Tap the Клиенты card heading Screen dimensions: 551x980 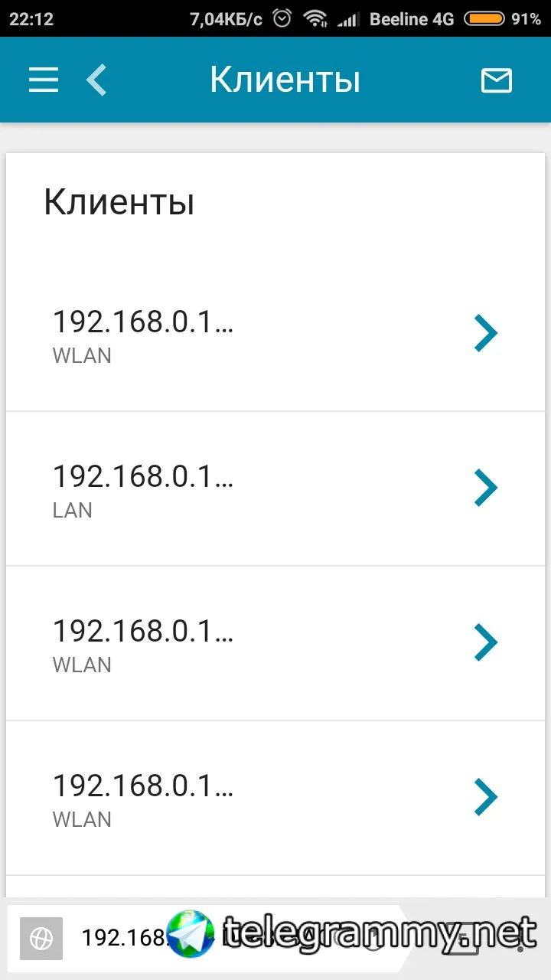pyautogui.click(x=119, y=203)
